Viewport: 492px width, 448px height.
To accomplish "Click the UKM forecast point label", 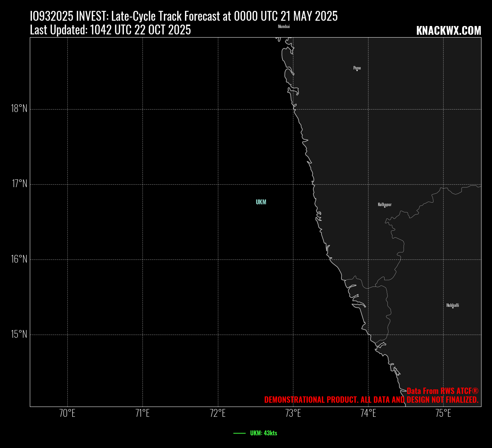I will [261, 202].
